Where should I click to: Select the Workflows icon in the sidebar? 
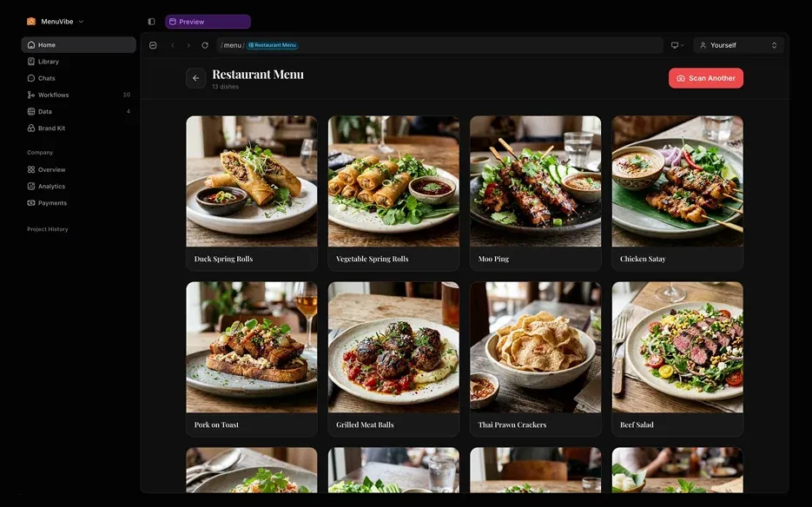(x=31, y=94)
